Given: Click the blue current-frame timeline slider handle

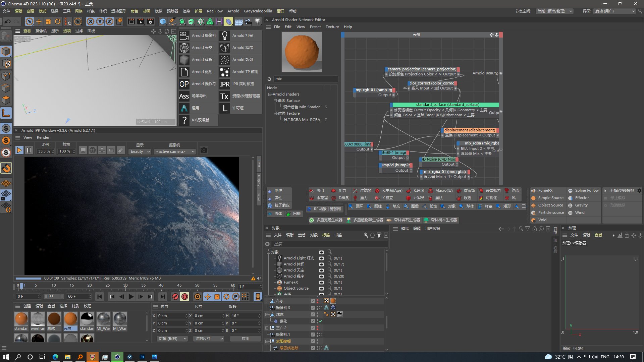Looking at the screenshot, I should click(x=21, y=286).
